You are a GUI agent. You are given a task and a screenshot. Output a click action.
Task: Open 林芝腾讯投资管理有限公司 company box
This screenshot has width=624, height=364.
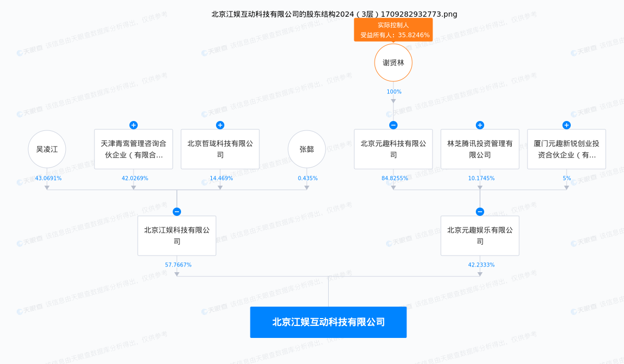pyautogui.click(x=480, y=149)
